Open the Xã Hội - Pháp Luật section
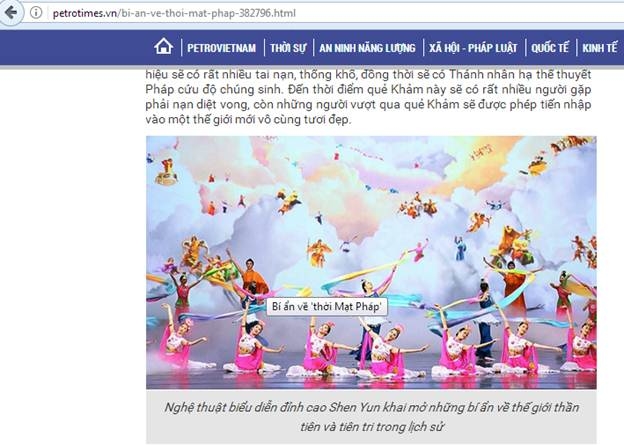Image resolution: width=624 pixels, height=445 pixels. point(473,48)
